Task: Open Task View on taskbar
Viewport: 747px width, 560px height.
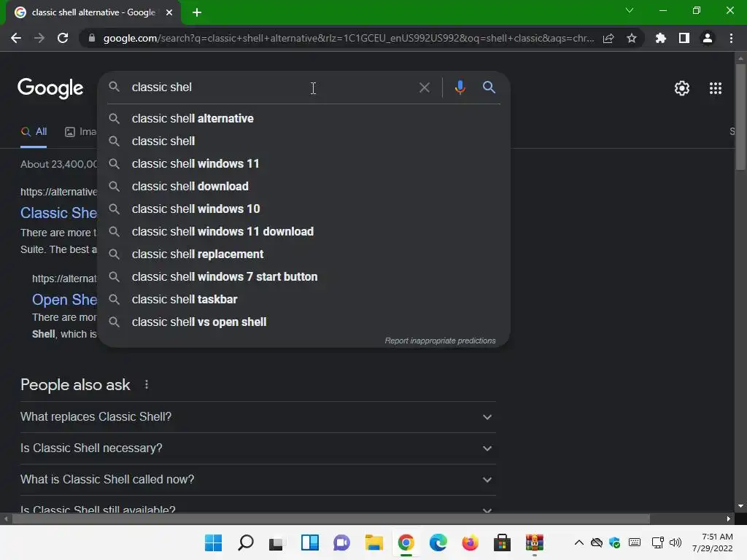Action: 276,542
